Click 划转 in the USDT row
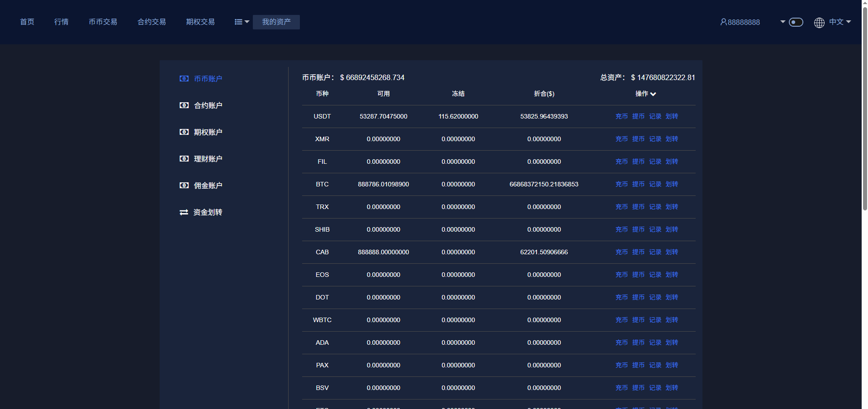Viewport: 868px width, 409px height. tap(672, 116)
